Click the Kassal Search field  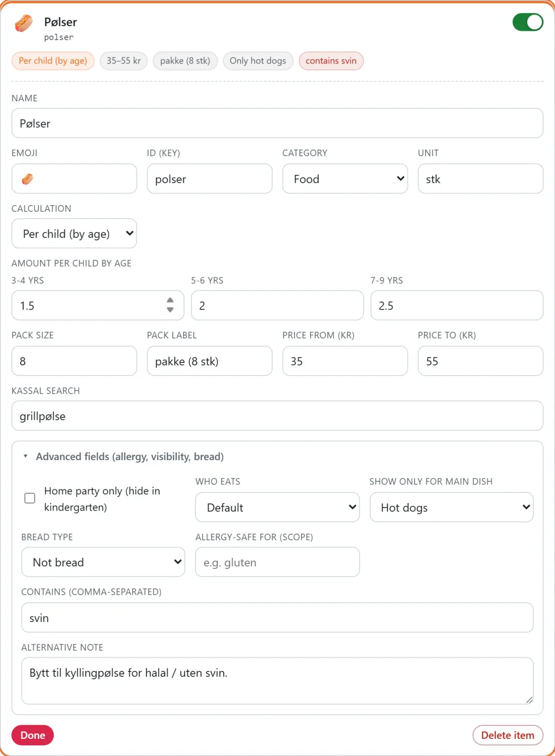tap(277, 416)
